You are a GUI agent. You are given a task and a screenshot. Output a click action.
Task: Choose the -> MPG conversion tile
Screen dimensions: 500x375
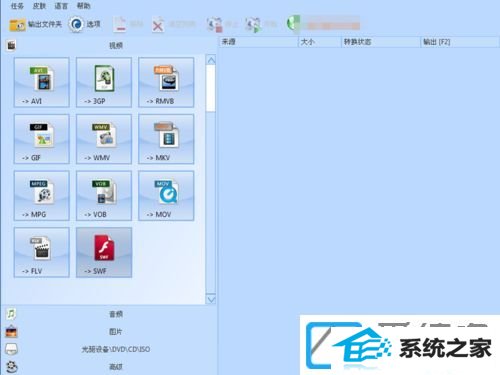(42, 196)
